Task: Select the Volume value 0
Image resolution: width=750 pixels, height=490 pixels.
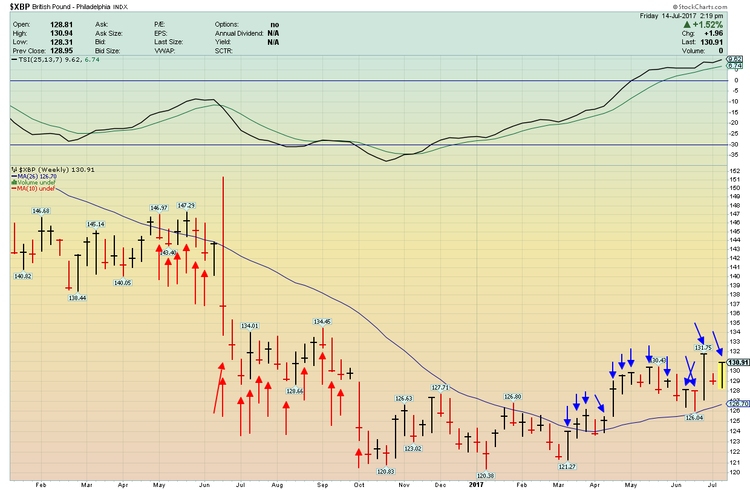Action: tap(721, 51)
